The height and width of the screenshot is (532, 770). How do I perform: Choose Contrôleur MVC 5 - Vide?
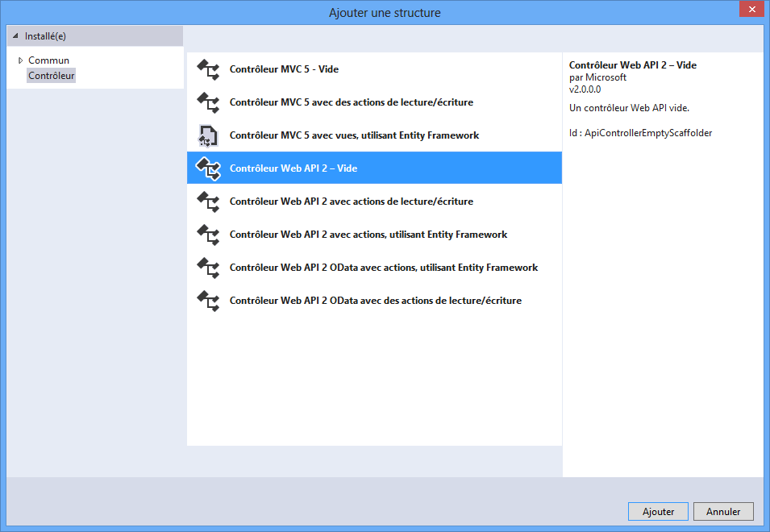point(374,69)
